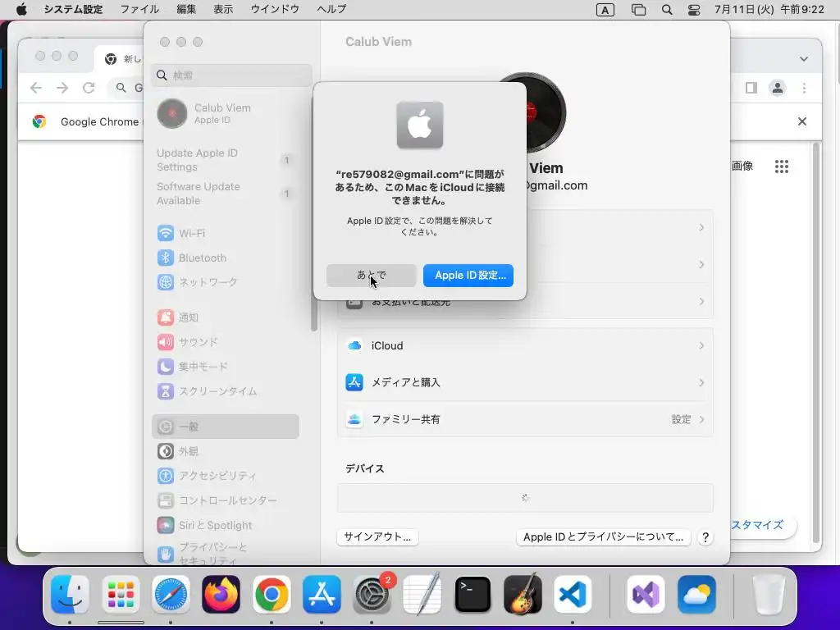The height and width of the screenshot is (630, 840).
Task: Select 集中モード icon in settings sidebar
Action: 166,367
